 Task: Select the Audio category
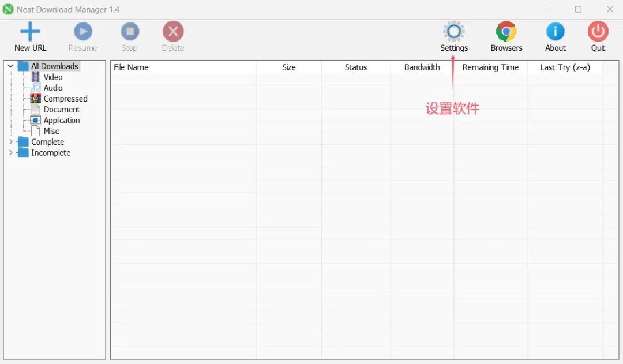(53, 88)
